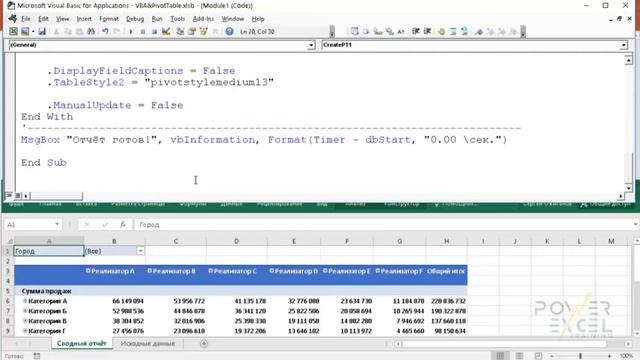Outdent selected code lines
Image resolution: width=640 pixels, height=360 pixels.
[x=427, y=31]
